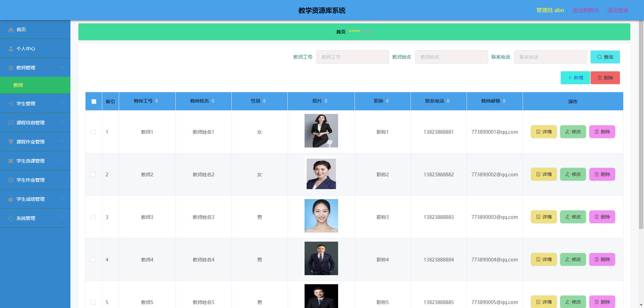Click email 773890002@qq.com cell
The height and width of the screenshot is (308, 644).
point(494,175)
